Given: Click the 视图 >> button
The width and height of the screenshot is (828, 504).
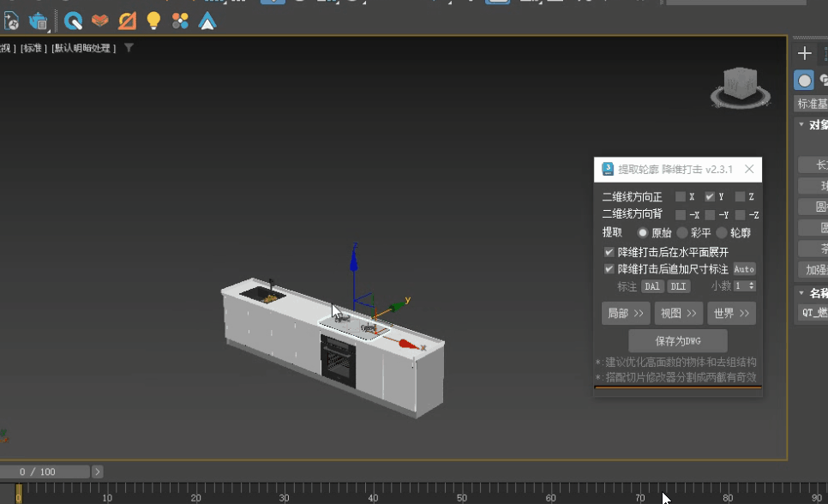Looking at the screenshot, I should [678, 313].
